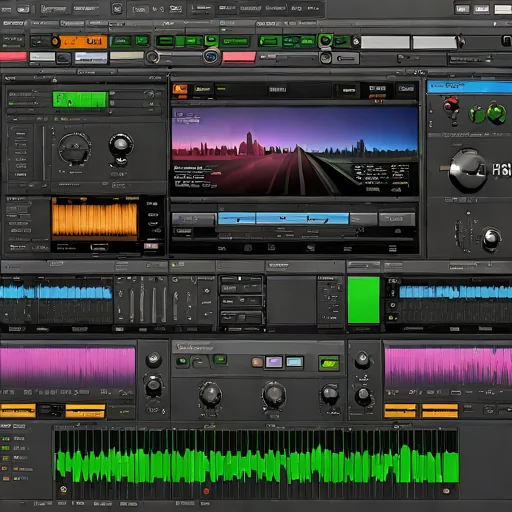
Task: Click the large silver knob in the right panel
Action: [x=468, y=170]
